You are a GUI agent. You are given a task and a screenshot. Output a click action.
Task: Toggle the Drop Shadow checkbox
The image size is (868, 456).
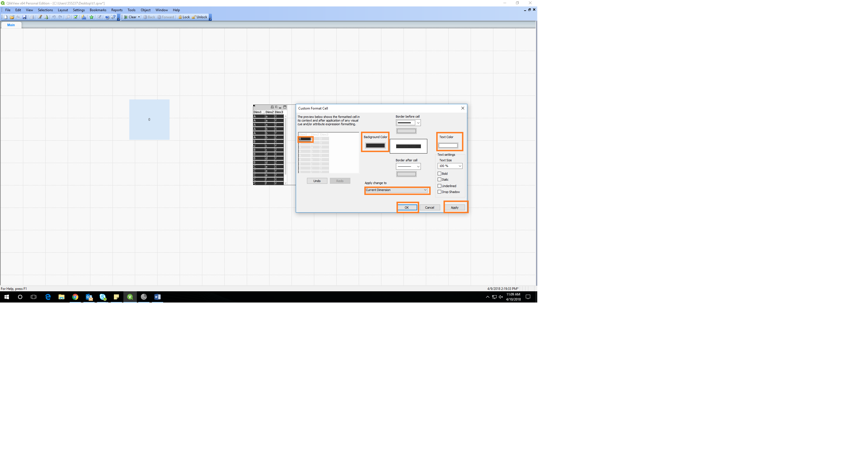439,192
